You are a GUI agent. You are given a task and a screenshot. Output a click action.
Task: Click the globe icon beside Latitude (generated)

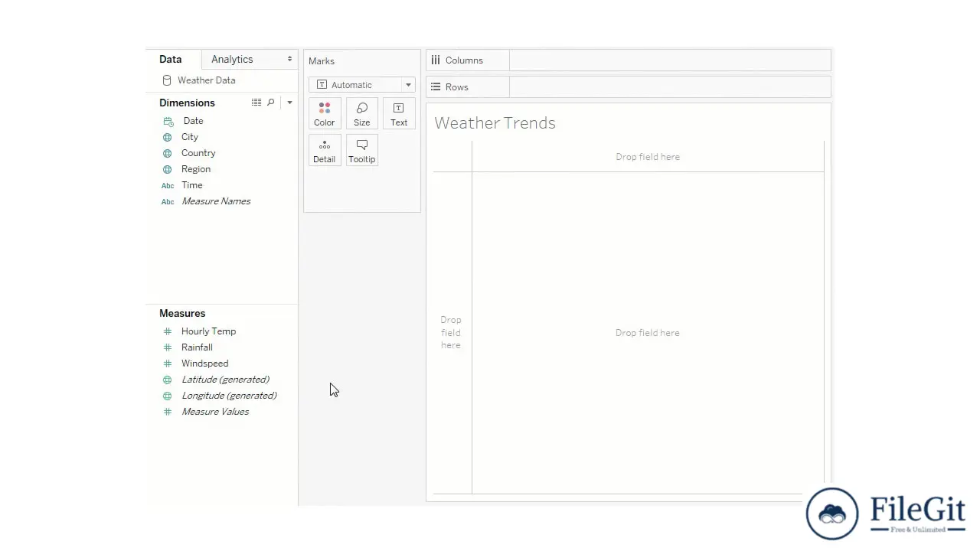pyautogui.click(x=167, y=380)
